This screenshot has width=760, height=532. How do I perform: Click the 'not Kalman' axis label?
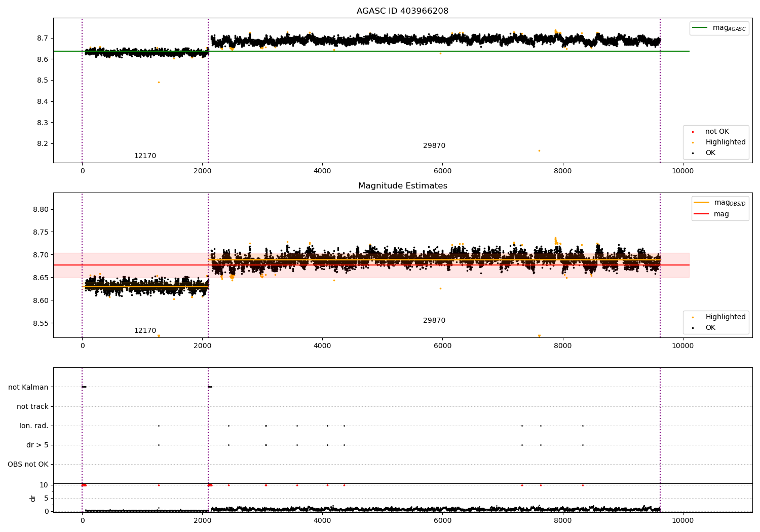click(x=28, y=388)
